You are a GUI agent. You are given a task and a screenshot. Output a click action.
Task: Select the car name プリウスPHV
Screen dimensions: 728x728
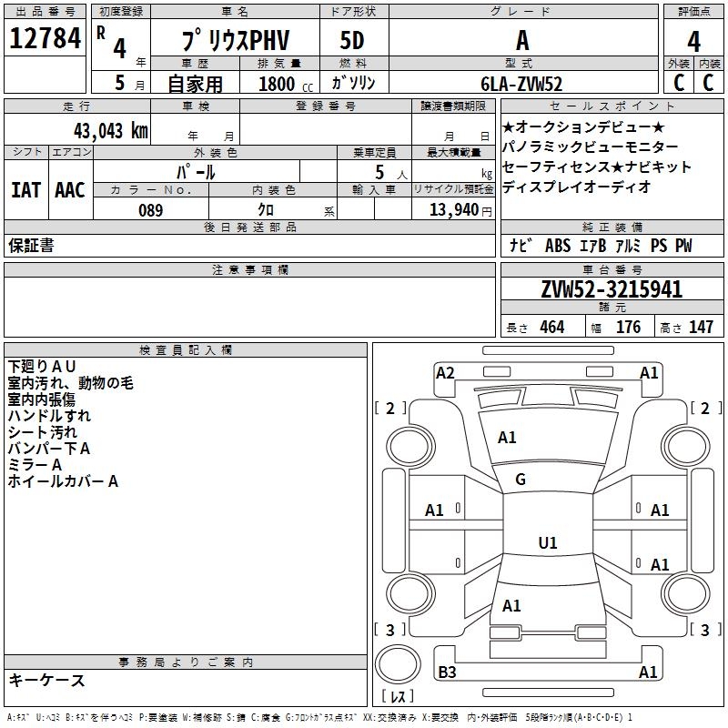point(235,40)
